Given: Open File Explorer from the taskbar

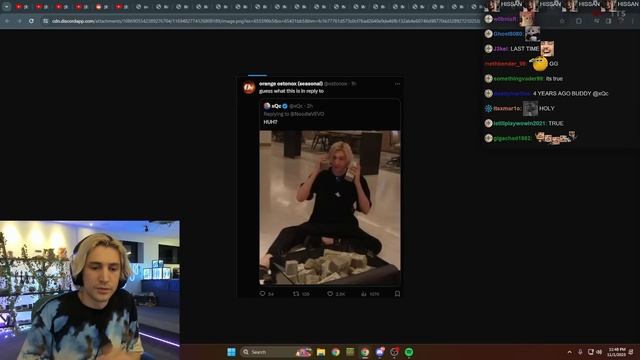Looking at the screenshot, I should point(321,352).
